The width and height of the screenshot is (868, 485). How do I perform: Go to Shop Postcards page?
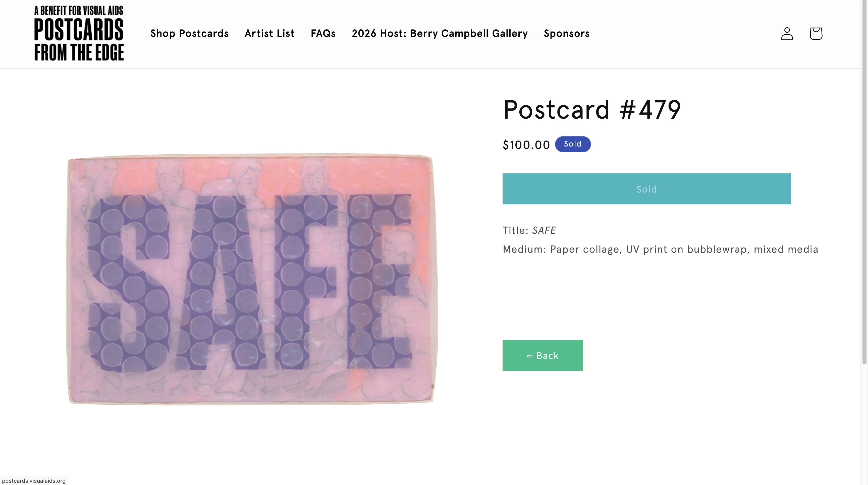coord(189,33)
